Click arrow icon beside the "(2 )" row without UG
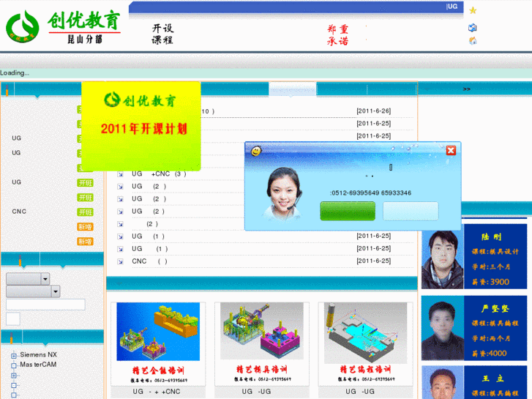This screenshot has height=399, width=532. pos(120,224)
